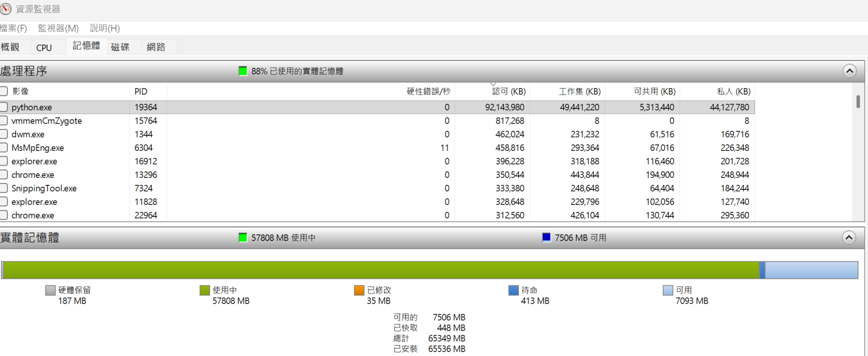Click the light blue 可用 legend swatch
Screen dimensions: 868x356
click(x=667, y=290)
